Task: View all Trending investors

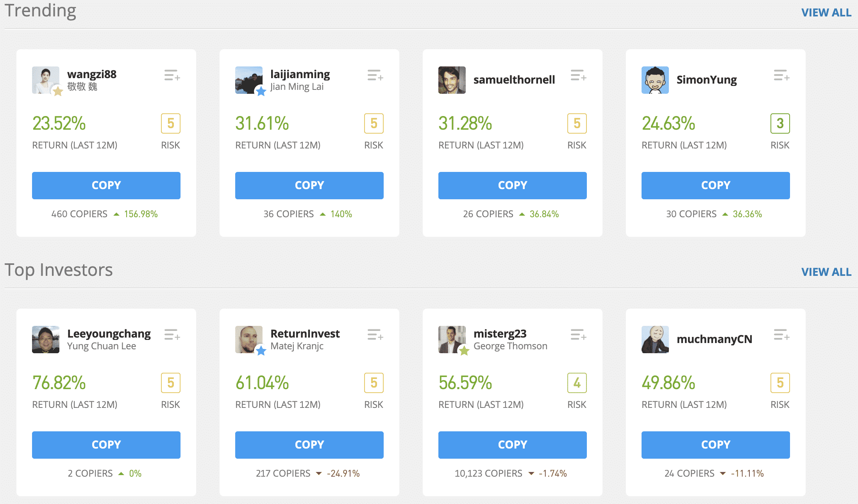Action: (826, 13)
